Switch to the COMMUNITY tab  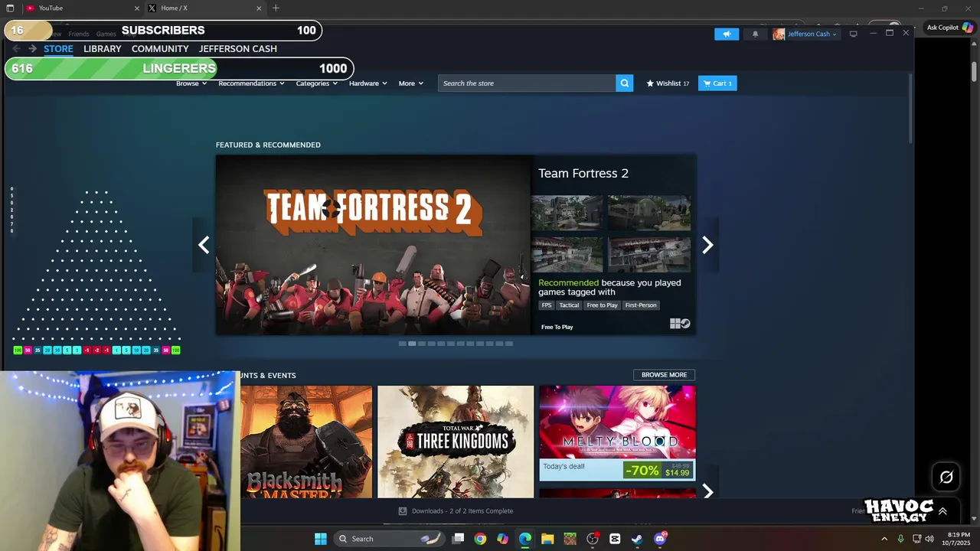[x=160, y=48]
